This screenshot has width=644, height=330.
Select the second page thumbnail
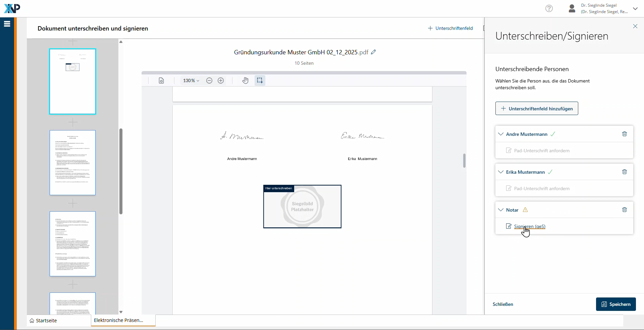[72, 163]
